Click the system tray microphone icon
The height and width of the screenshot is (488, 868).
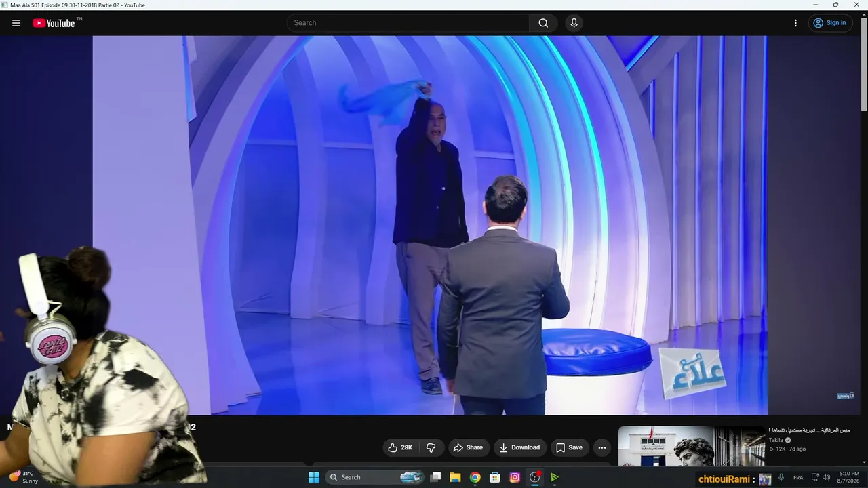pos(781,477)
